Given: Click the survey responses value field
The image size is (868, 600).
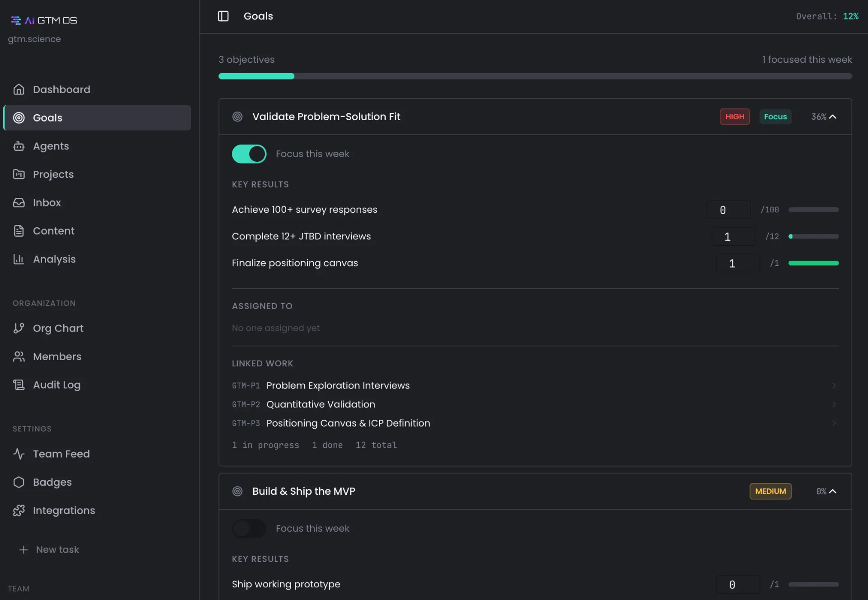Looking at the screenshot, I should point(728,210).
